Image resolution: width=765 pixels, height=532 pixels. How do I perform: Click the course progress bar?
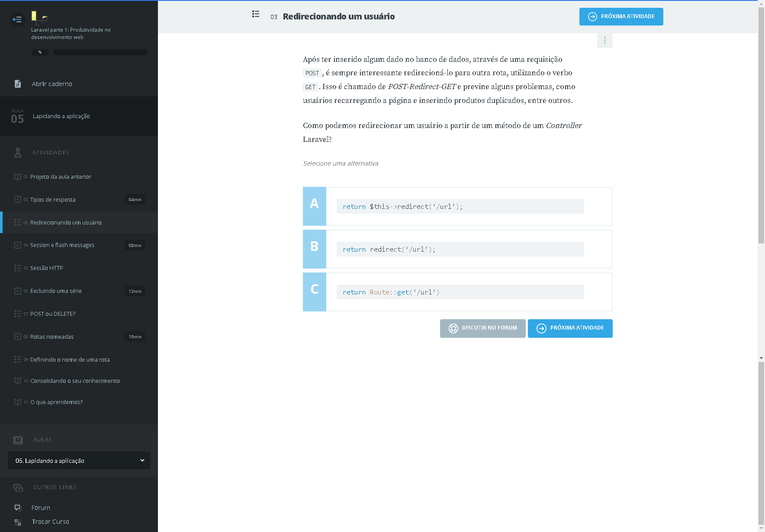point(100,52)
